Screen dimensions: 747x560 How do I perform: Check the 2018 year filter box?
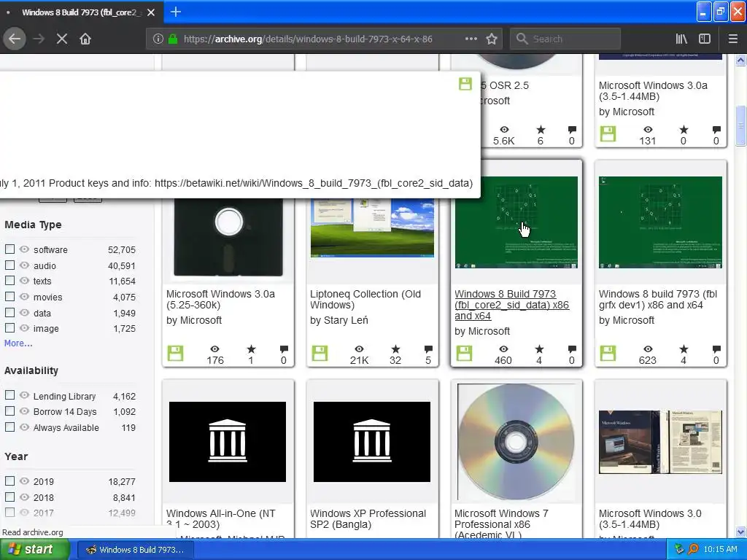9,497
